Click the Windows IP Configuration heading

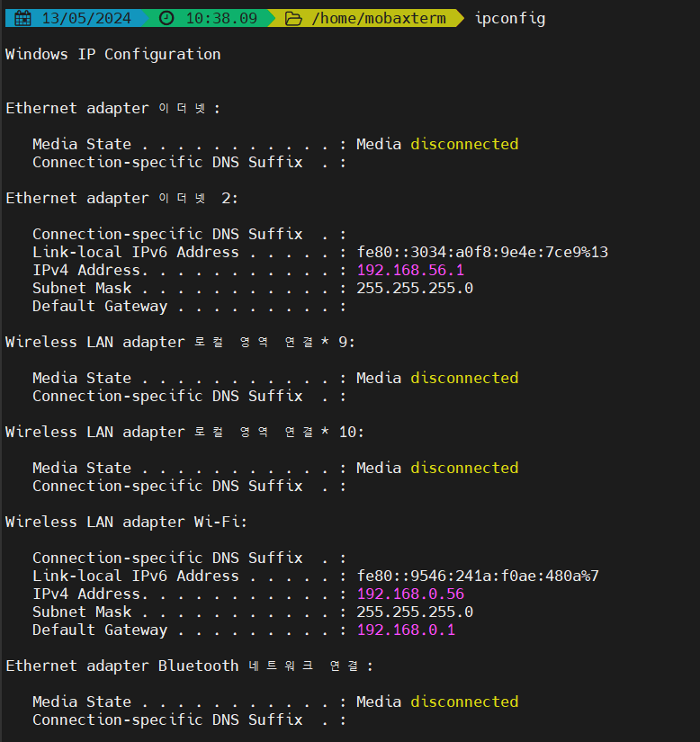point(113,54)
